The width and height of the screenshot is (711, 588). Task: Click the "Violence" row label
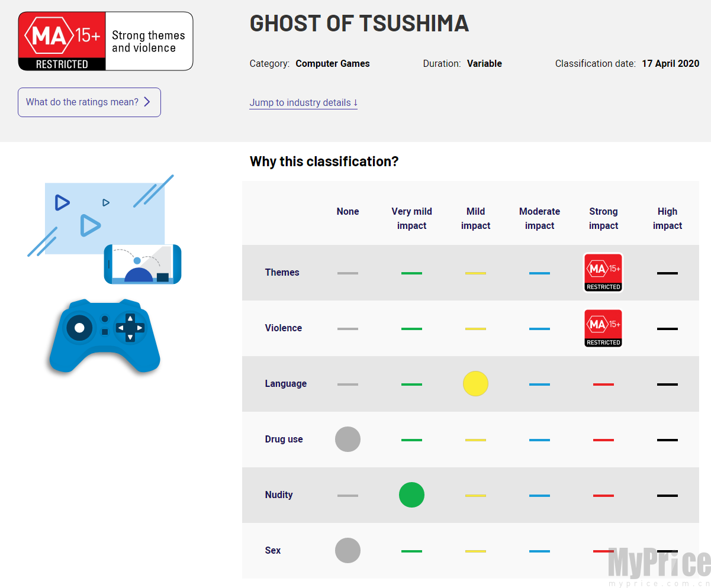283,328
